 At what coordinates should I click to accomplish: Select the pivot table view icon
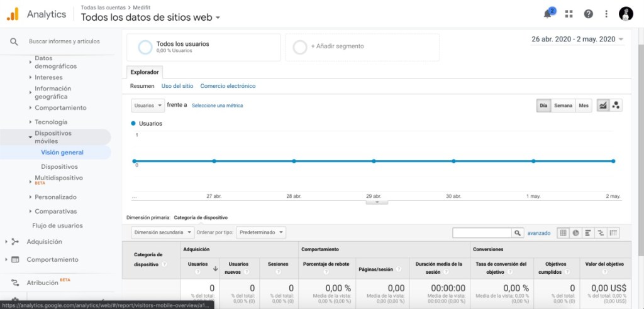click(x=613, y=232)
